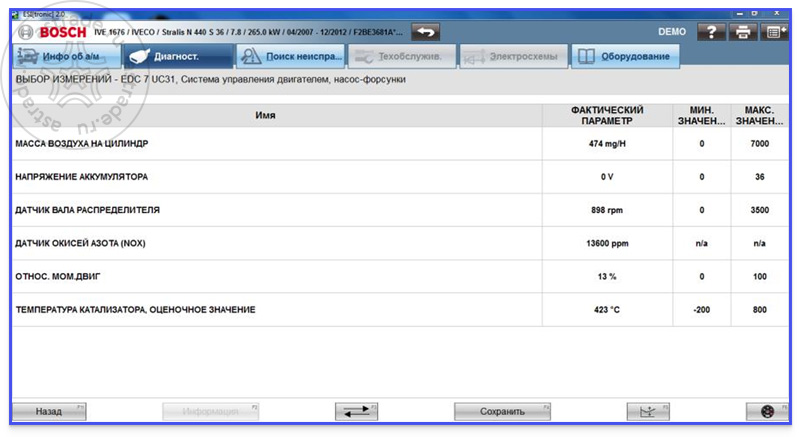Screen dimensions: 799x437
Task: Click the round wheel icon button at bottom right
Action: click(x=767, y=412)
